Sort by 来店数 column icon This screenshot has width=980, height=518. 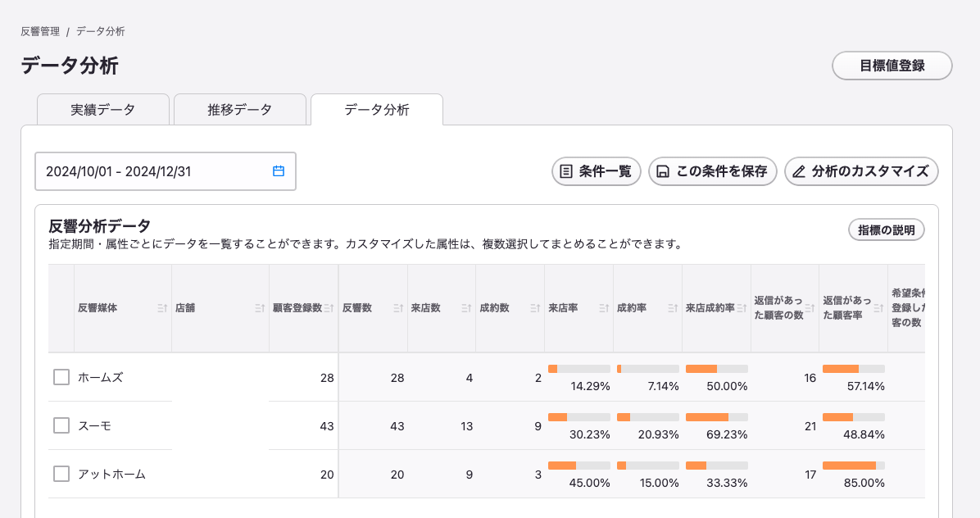pos(466,308)
